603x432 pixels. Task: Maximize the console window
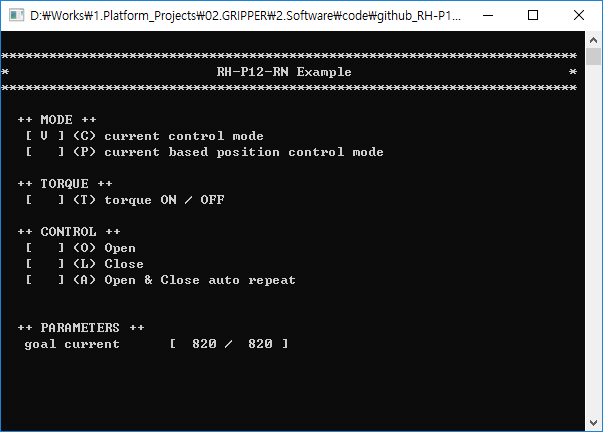point(533,16)
